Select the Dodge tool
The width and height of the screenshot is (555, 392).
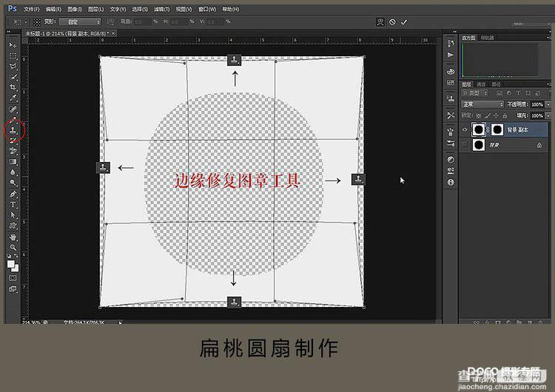click(13, 183)
